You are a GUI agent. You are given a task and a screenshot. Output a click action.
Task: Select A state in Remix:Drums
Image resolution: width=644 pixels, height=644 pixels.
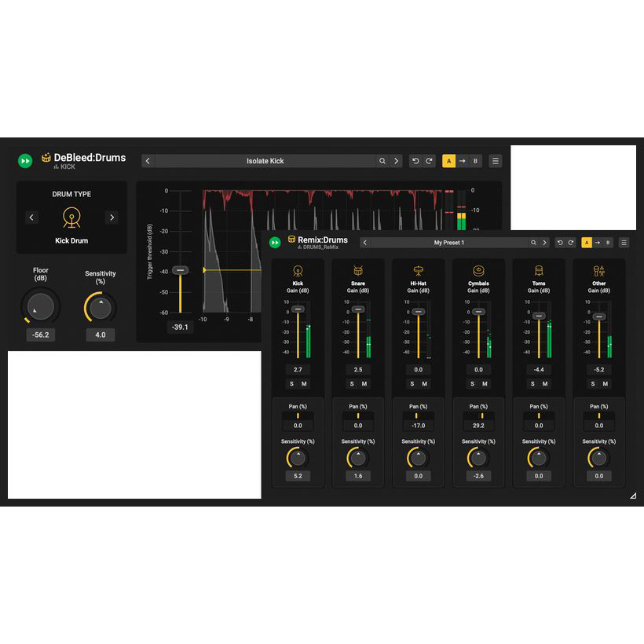coord(587,243)
